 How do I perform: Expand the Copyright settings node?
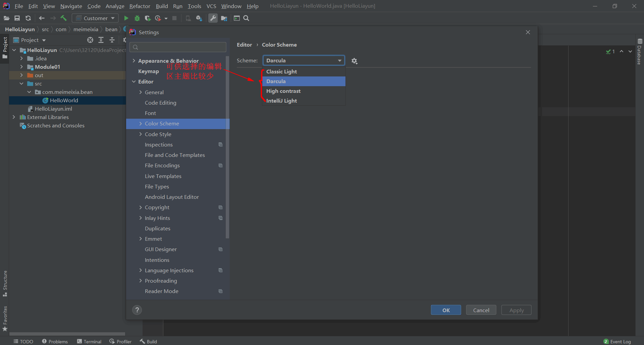coord(141,207)
